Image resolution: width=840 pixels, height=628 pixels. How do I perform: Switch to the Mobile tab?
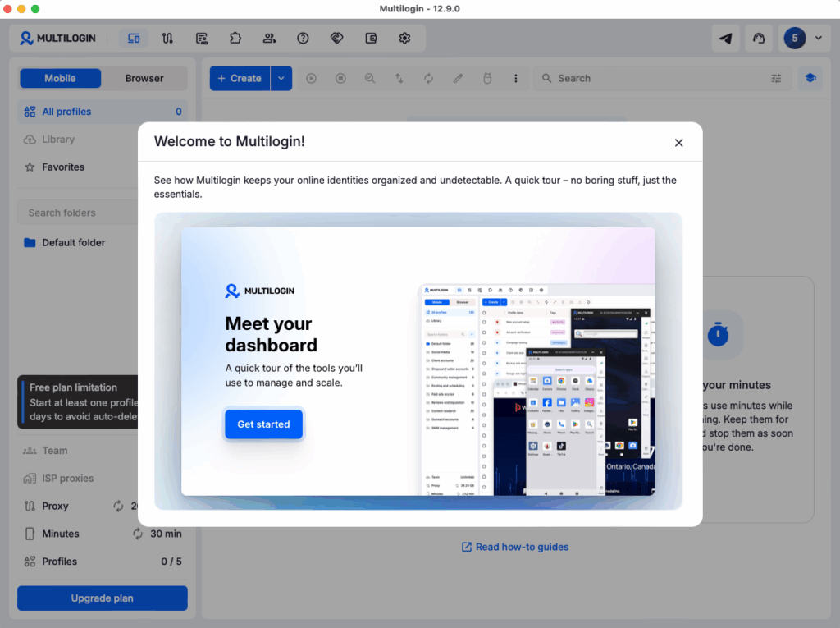60,78
